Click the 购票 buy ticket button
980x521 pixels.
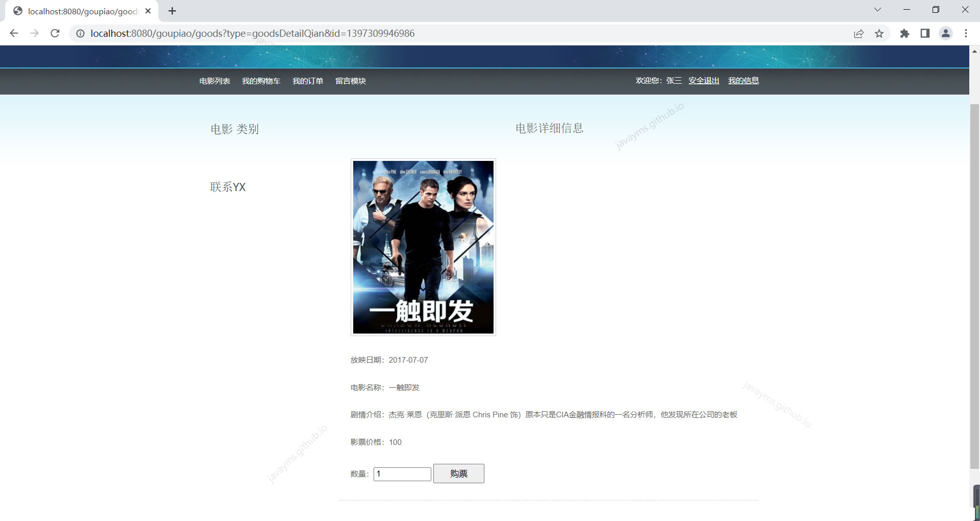coord(459,473)
